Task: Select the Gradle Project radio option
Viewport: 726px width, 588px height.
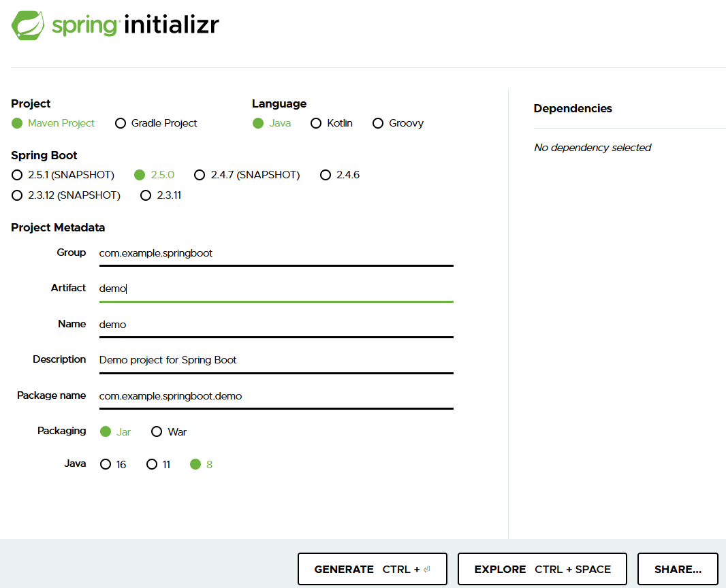Action: 156,123
